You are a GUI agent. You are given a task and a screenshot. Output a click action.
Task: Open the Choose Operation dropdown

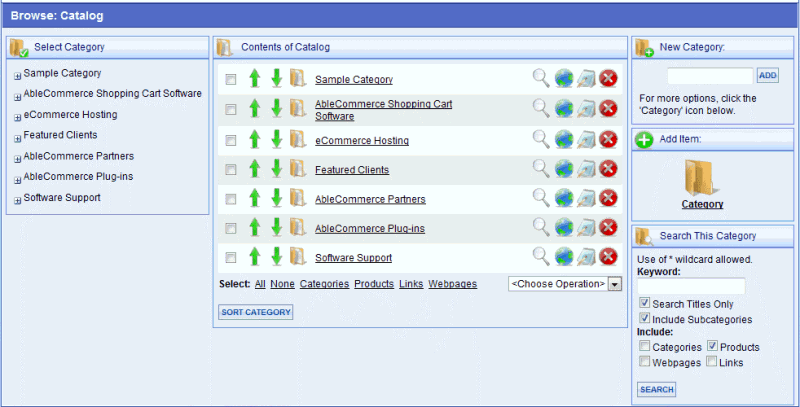point(565,284)
